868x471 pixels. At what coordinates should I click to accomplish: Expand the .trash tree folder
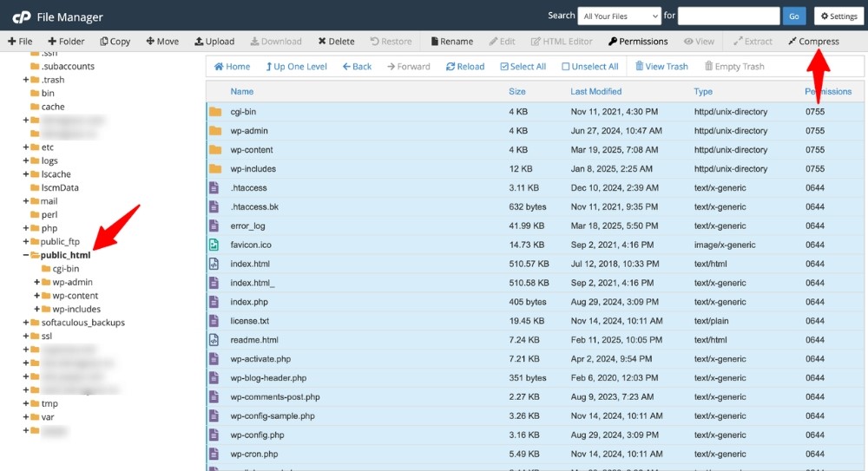[25, 80]
